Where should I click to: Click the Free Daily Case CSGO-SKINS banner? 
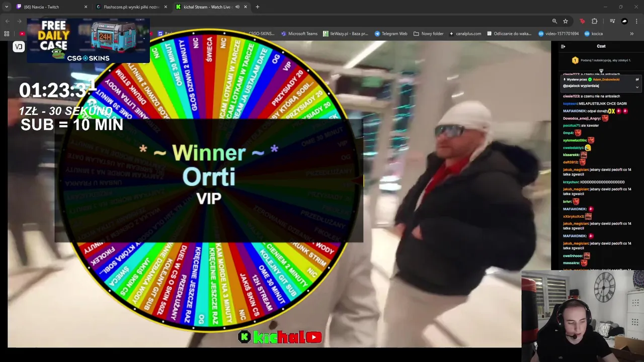[x=89, y=40]
